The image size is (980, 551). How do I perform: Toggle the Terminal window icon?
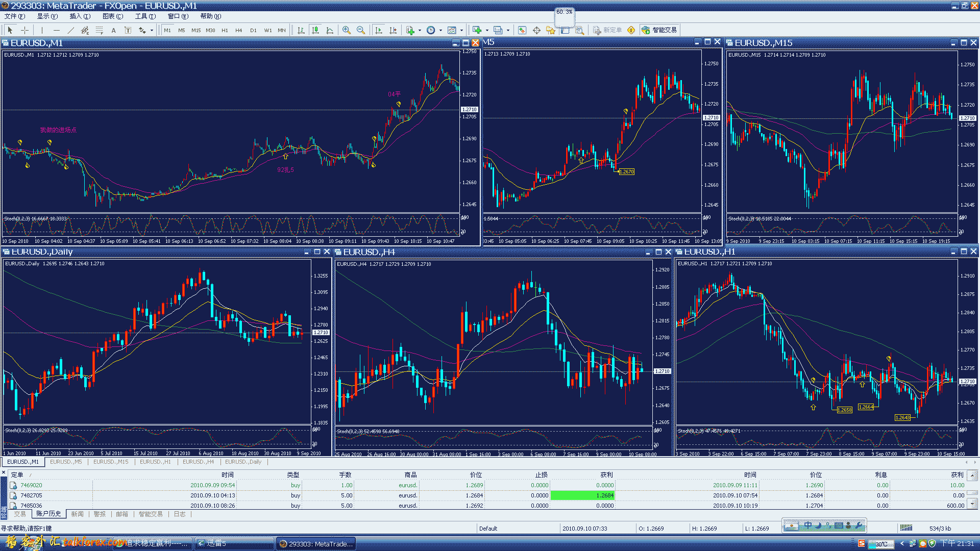pos(565,30)
